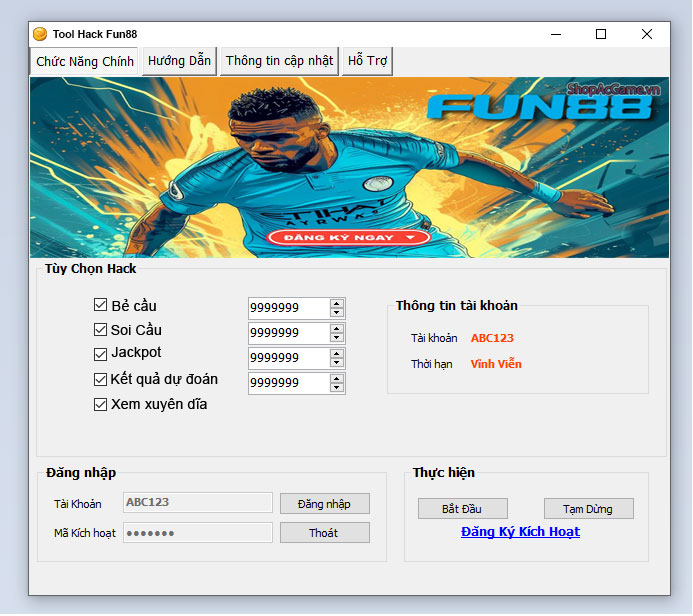Toggle the Bẻ cầu checkbox
Screen dimensions: 693x616
[100, 304]
